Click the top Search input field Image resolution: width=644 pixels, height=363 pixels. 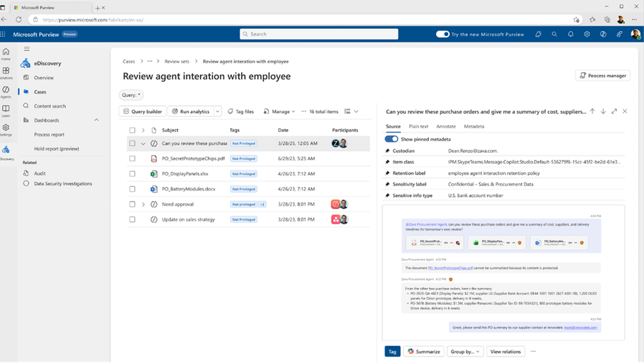point(319,34)
